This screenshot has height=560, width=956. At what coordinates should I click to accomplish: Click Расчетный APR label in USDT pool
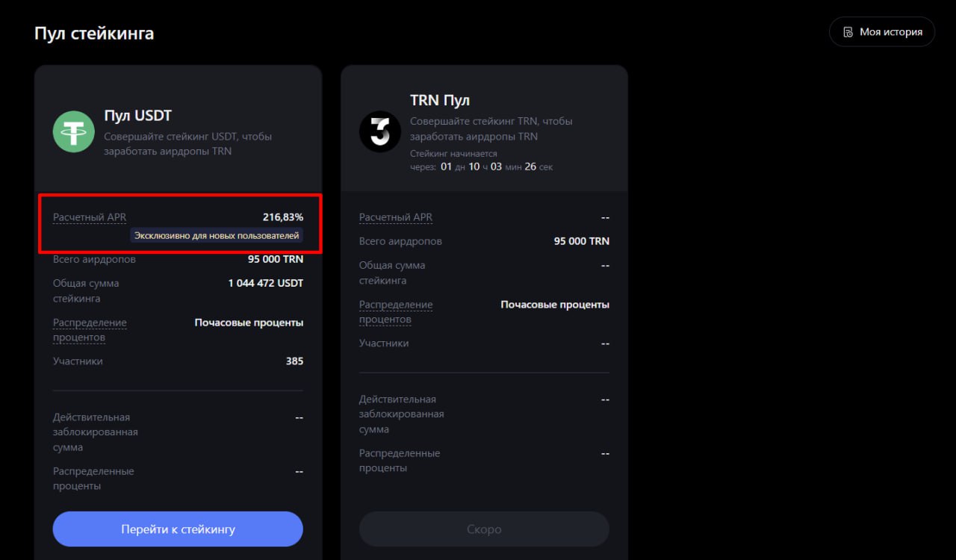(90, 217)
